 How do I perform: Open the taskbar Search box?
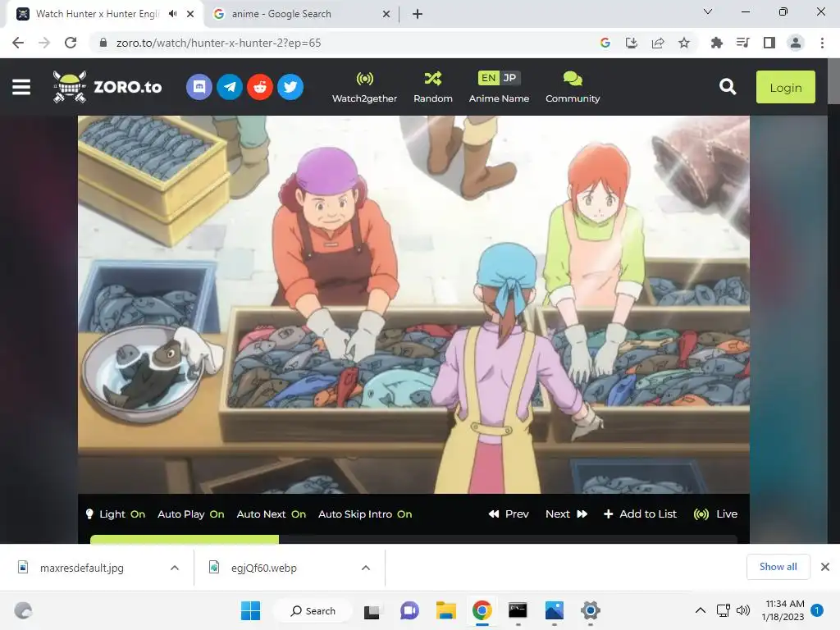click(x=313, y=610)
